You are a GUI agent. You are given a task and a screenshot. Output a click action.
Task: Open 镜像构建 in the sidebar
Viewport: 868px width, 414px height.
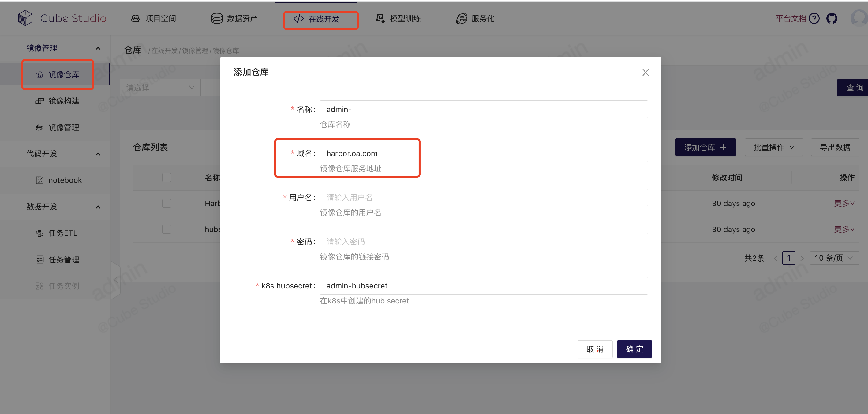pyautogui.click(x=64, y=101)
